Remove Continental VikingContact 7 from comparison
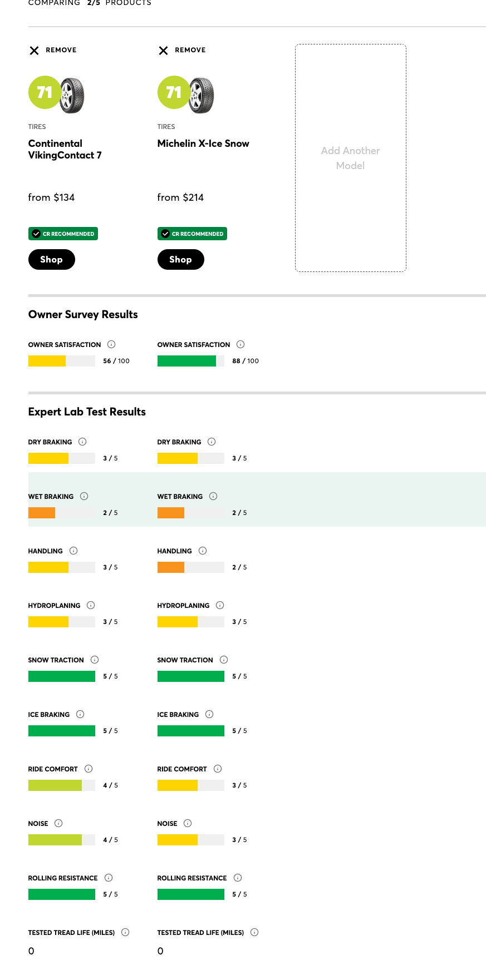The width and height of the screenshot is (486, 980). (53, 50)
